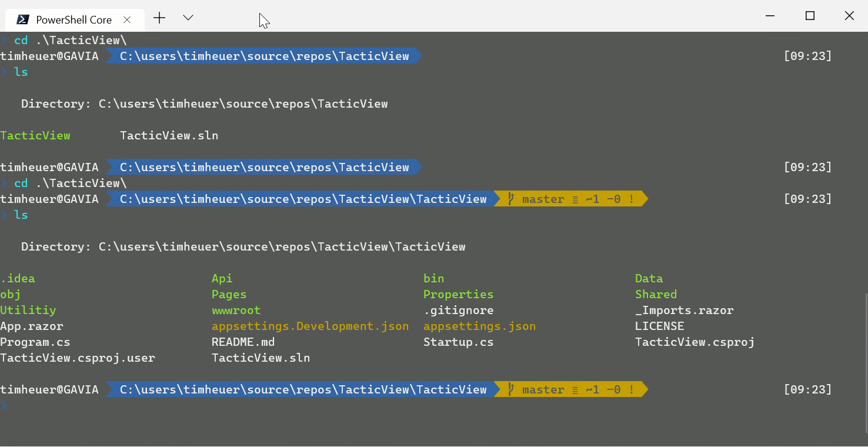Click the .gitignore file name

pos(458,310)
